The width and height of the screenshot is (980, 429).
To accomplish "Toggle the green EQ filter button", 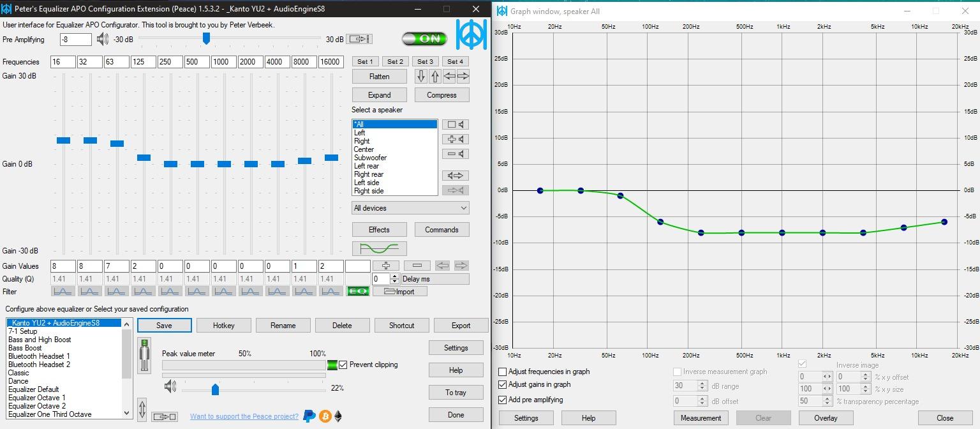I will (358, 291).
